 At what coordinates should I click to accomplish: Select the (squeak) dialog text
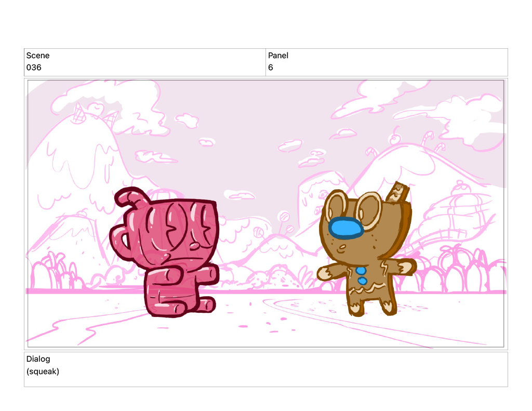[43, 372]
